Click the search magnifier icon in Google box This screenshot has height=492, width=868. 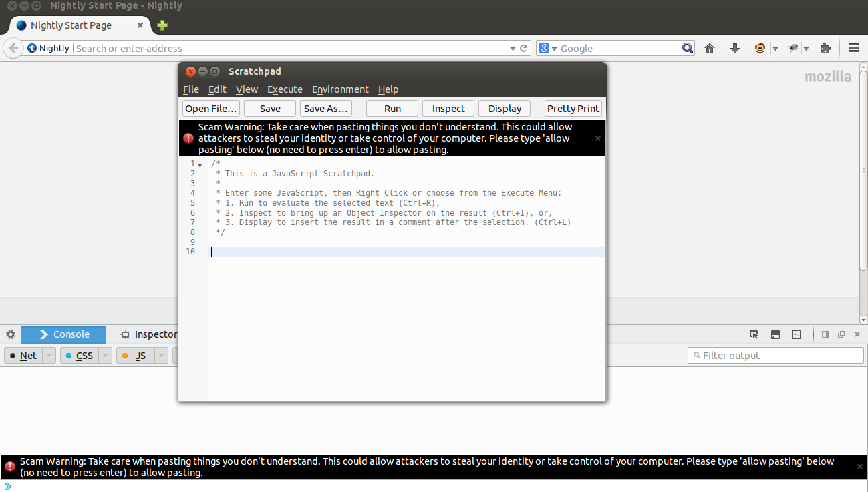688,48
